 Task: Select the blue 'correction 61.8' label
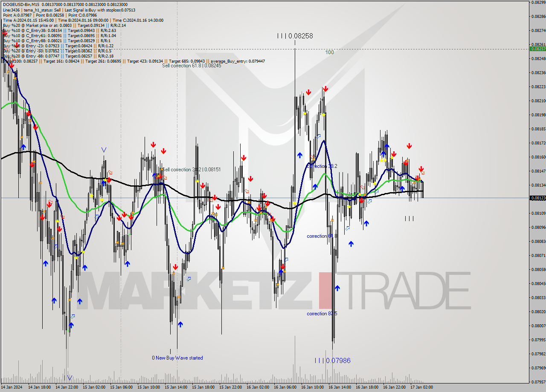click(322, 236)
